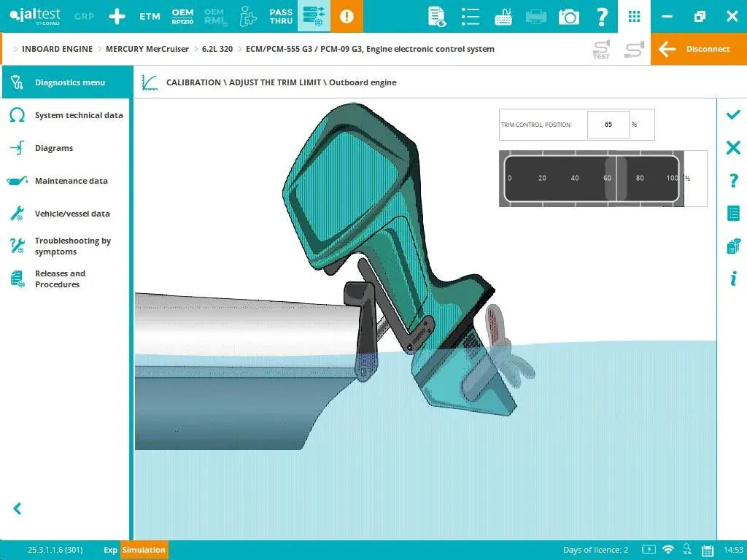Toggle the Simulation mode indicator
Screen dimensions: 747x560
pyautogui.click(x=144, y=551)
